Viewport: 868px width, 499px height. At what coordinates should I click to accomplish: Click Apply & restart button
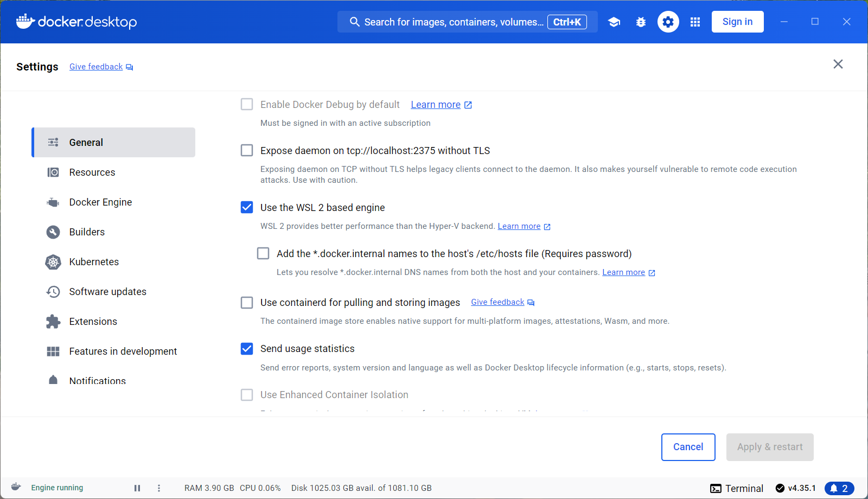[x=770, y=447]
